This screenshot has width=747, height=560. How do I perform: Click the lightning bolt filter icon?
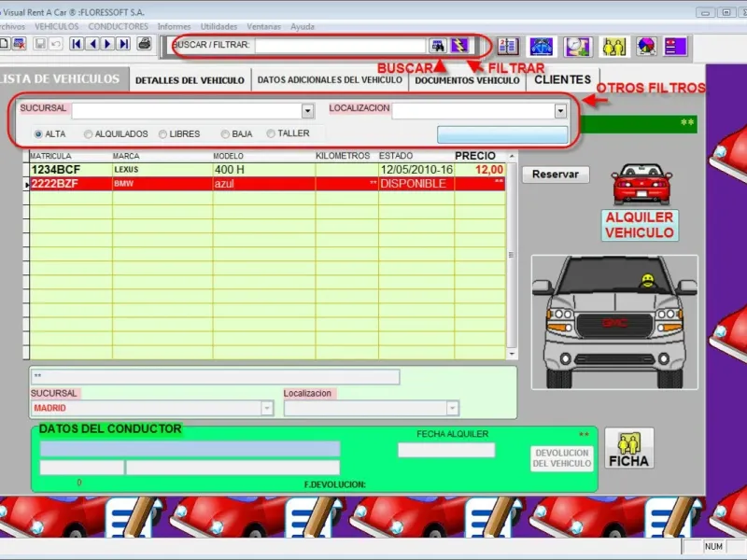[459, 46]
